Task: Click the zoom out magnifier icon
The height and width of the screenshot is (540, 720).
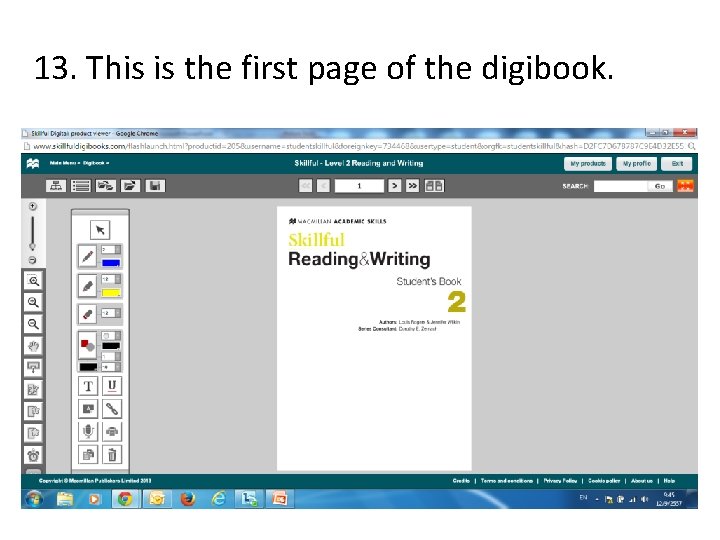Action: pyautogui.click(x=33, y=324)
